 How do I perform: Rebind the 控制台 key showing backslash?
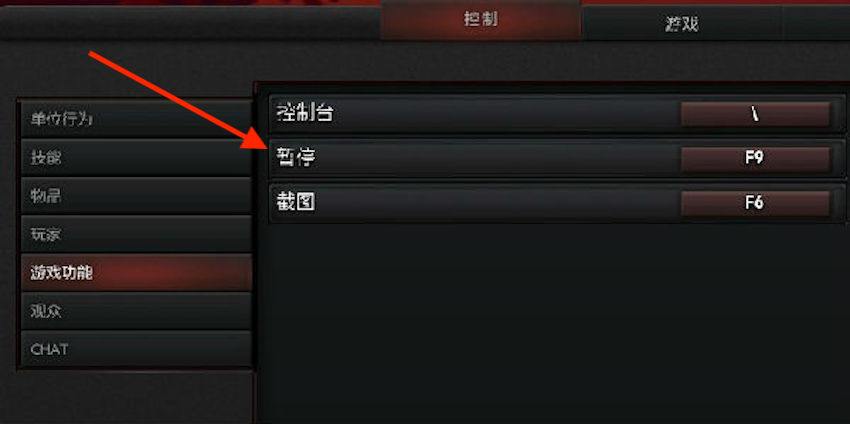[755, 114]
